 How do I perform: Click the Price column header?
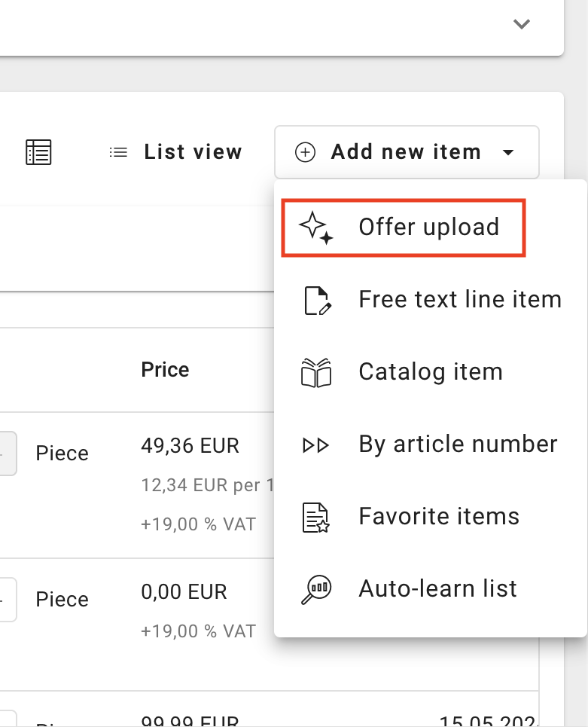165,370
